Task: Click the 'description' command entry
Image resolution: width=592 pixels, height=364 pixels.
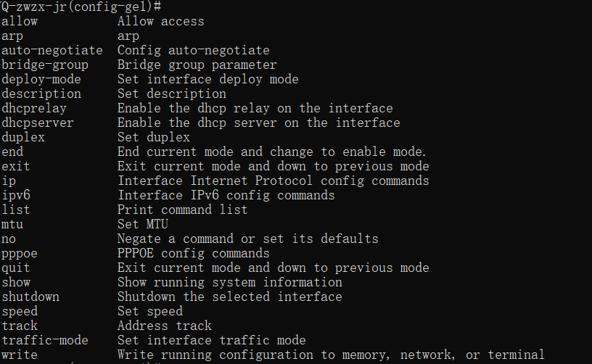Action: [x=41, y=94]
